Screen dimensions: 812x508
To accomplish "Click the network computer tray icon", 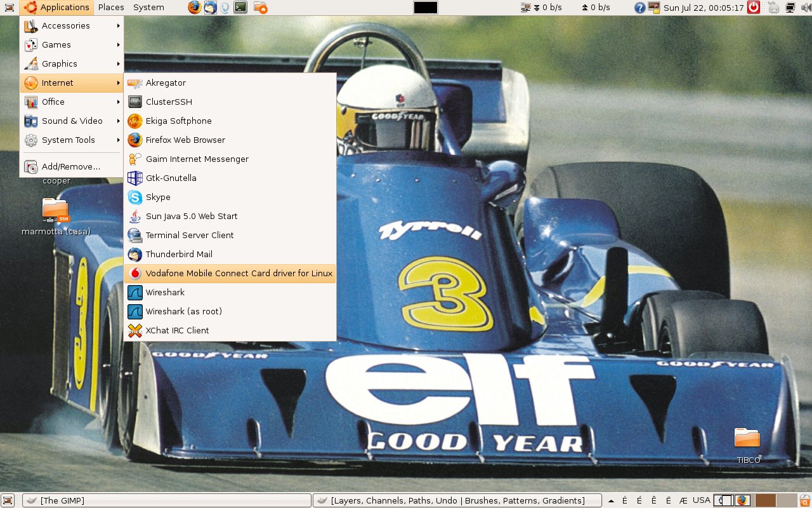I will [x=790, y=8].
